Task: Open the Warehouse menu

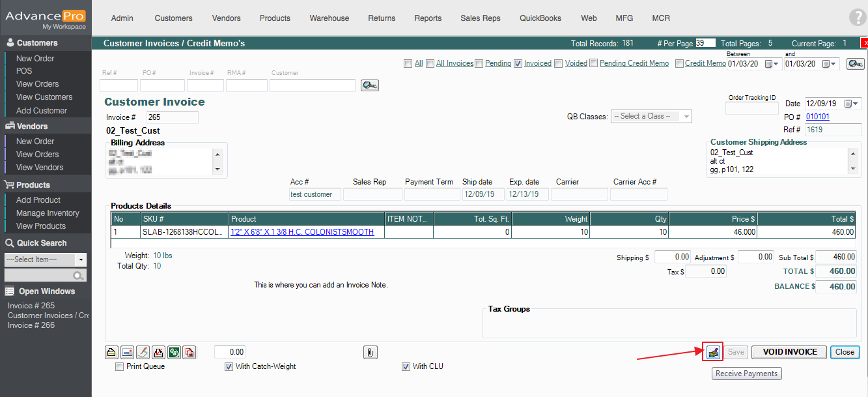Action: [x=329, y=18]
